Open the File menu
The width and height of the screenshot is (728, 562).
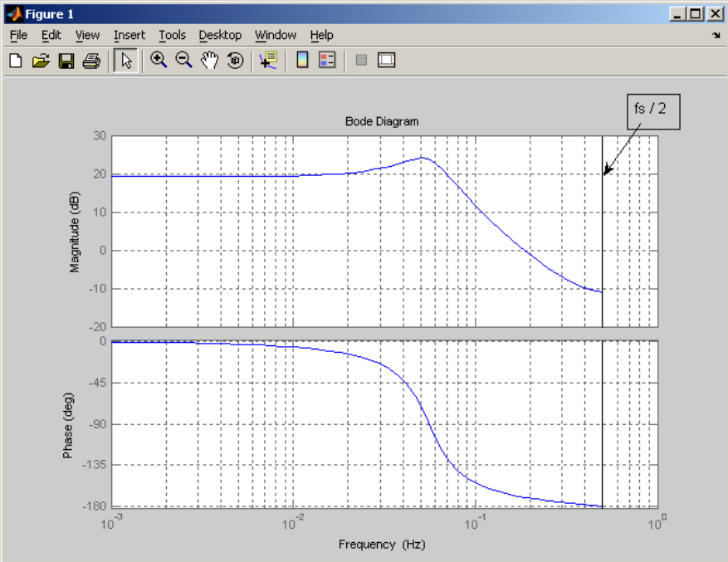tap(18, 36)
